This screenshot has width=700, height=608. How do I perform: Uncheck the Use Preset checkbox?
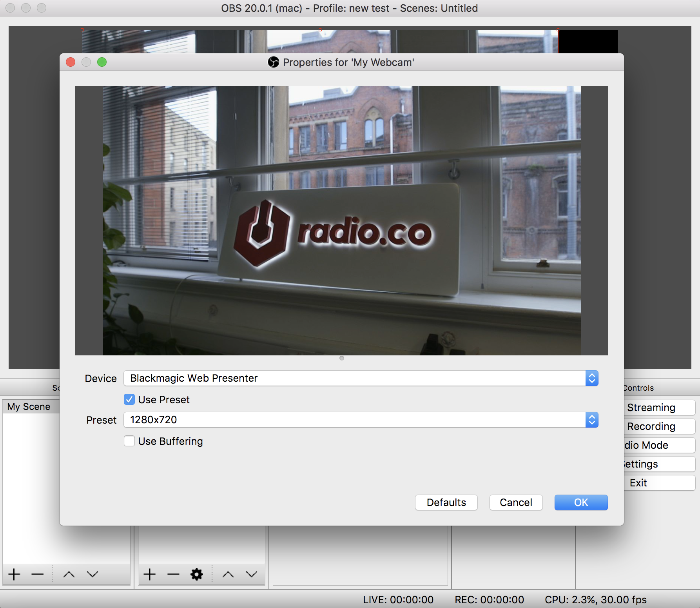129,399
